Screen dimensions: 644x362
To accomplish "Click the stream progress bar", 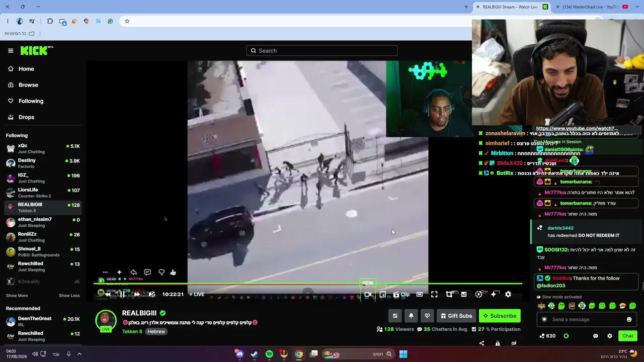I will click(307, 284).
